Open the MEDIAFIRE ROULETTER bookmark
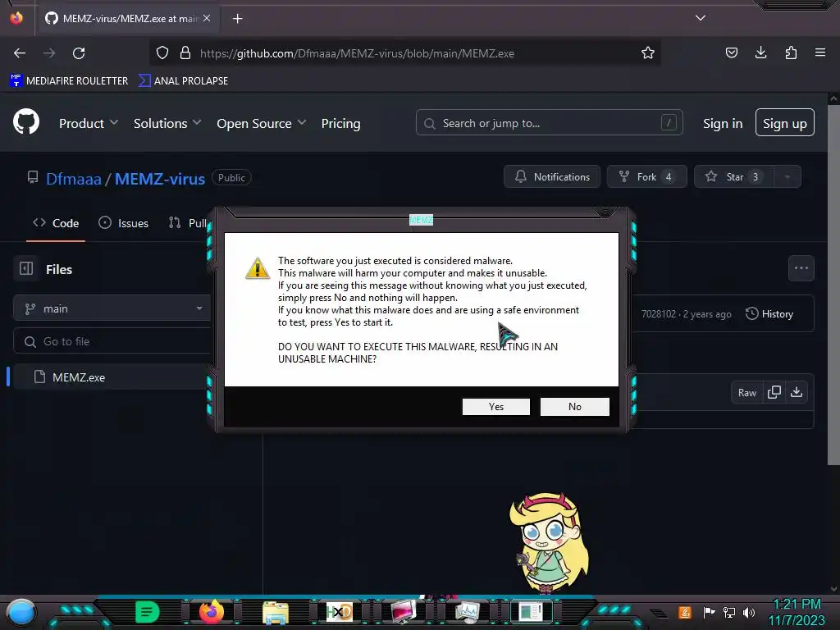The width and height of the screenshot is (840, 630). [69, 81]
